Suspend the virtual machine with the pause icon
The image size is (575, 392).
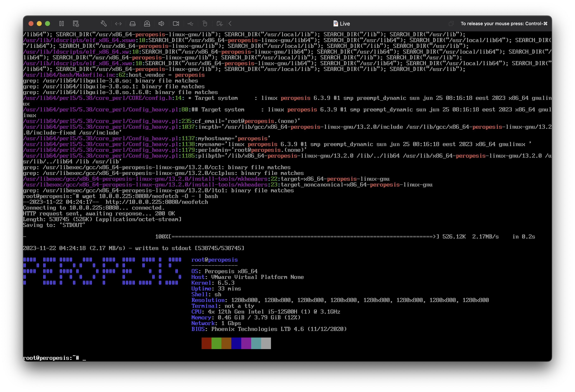click(61, 24)
